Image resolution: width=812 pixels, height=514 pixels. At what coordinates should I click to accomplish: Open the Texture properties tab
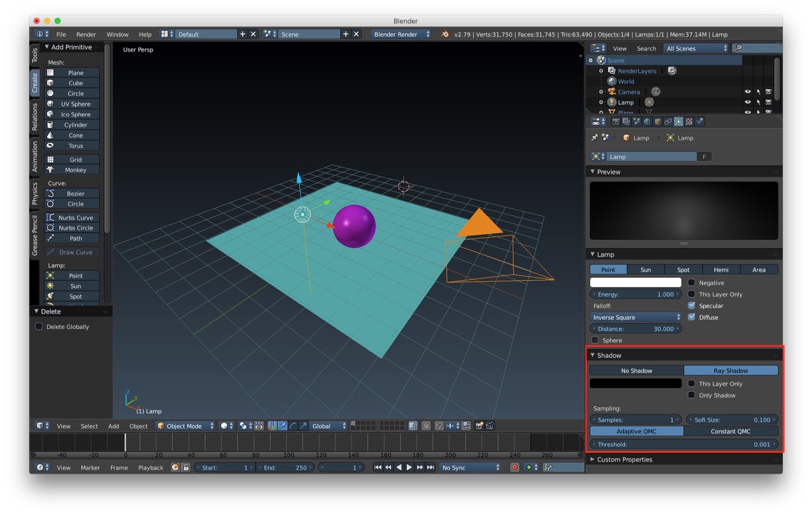pyautogui.click(x=689, y=121)
